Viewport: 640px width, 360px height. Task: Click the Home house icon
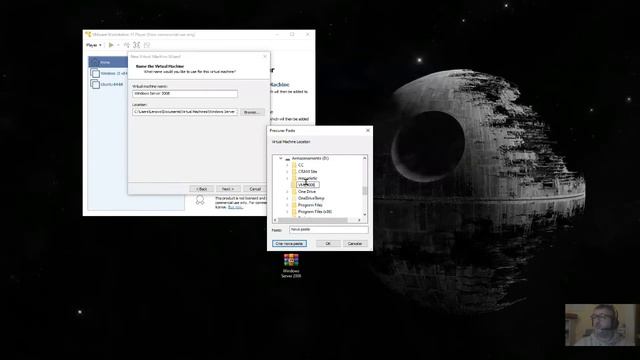[x=95, y=62]
